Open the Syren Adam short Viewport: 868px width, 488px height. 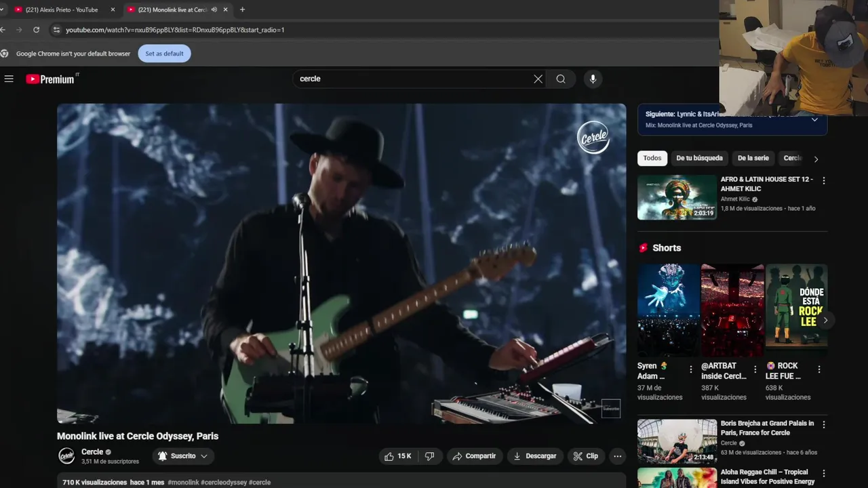668,310
